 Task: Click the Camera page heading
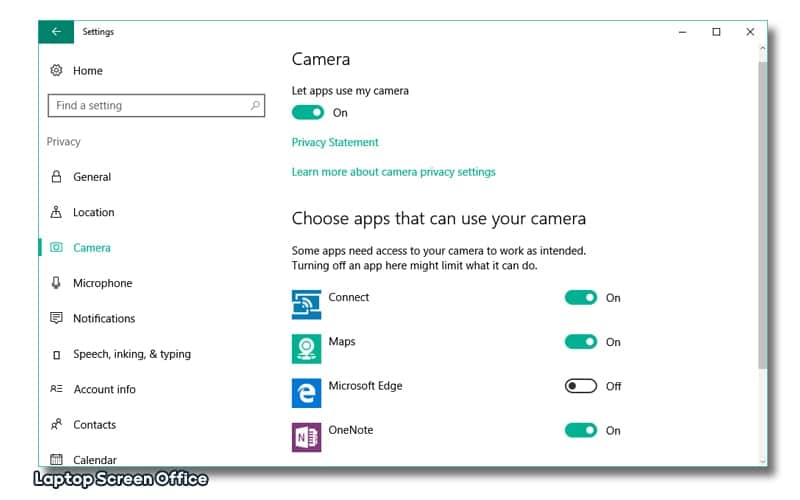pos(321,59)
